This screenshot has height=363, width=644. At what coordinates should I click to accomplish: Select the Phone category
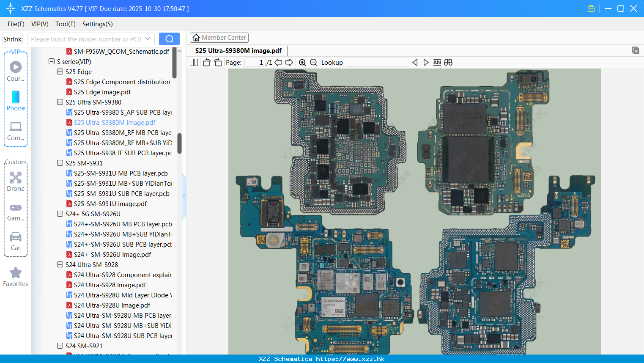pos(16,101)
